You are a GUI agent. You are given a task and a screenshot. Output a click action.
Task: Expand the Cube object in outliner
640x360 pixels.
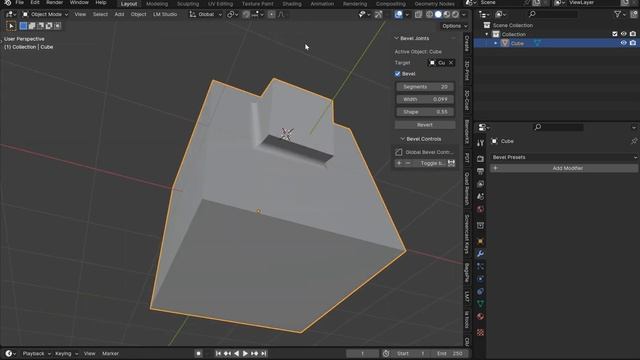496,43
